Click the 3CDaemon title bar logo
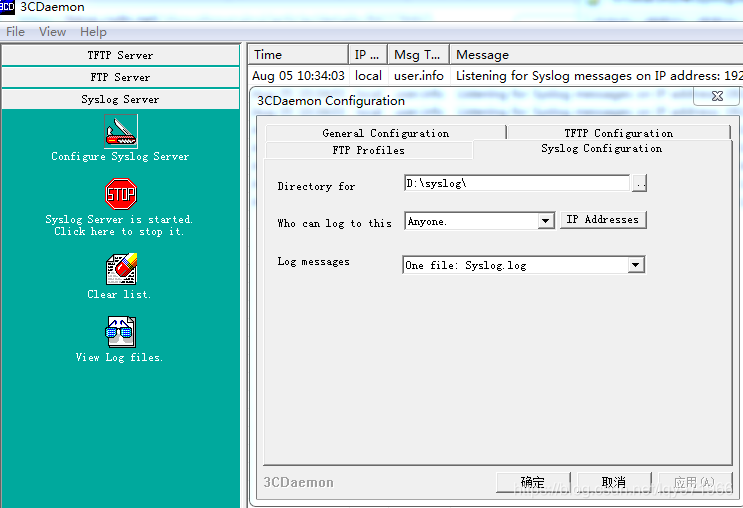 [x=7, y=7]
